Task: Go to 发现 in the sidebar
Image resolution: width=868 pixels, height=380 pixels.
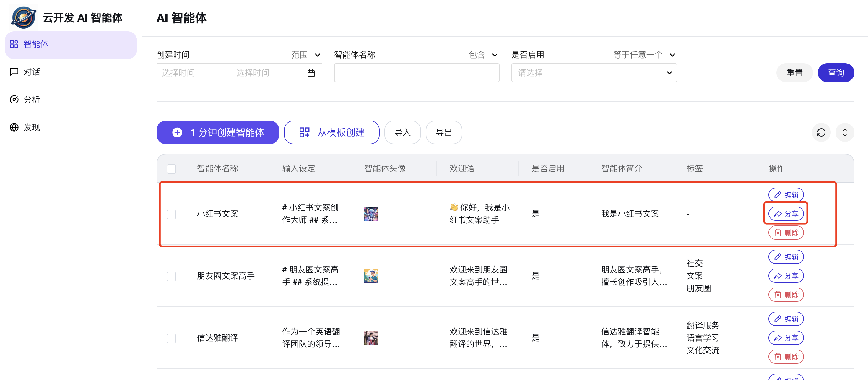Action: (31, 127)
